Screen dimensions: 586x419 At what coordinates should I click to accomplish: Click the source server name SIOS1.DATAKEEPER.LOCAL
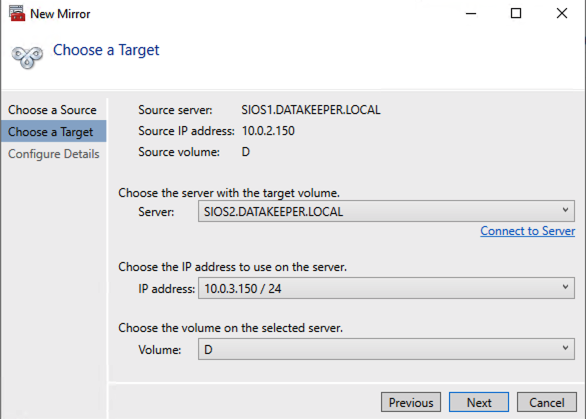311,110
